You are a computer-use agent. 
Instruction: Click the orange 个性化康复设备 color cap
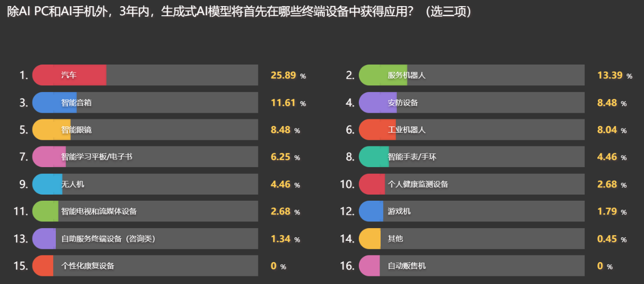43,266
